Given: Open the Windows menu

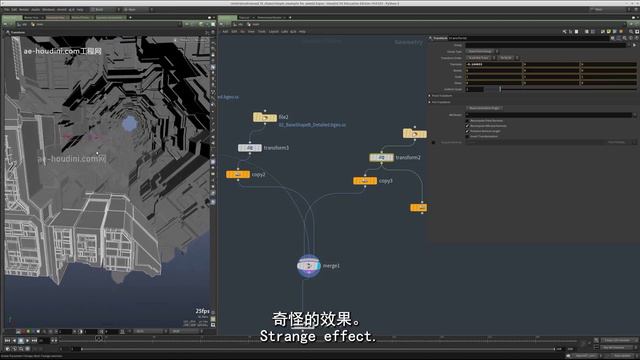Looking at the screenshot, I should 49,9.
